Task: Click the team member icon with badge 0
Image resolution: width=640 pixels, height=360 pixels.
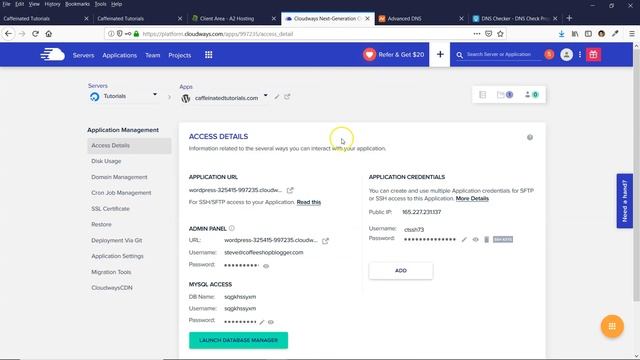Action: 531,95
